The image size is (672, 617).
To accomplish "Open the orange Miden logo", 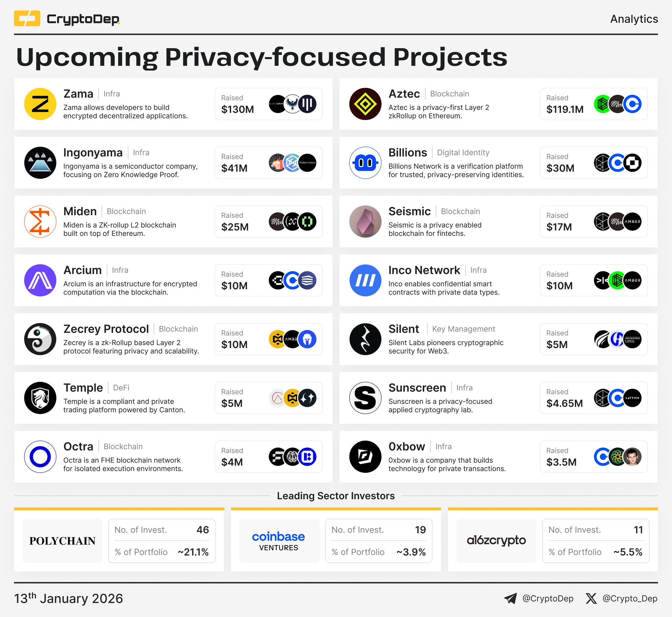I will pyautogui.click(x=40, y=221).
